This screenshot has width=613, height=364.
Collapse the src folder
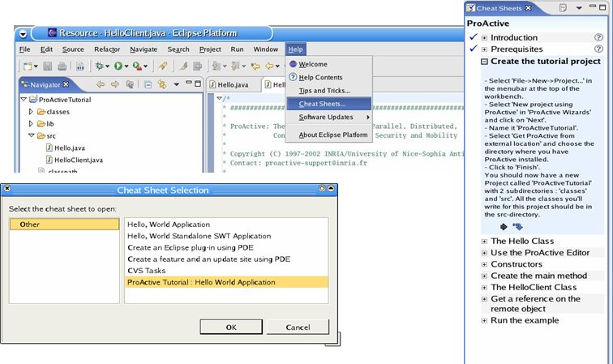click(32, 135)
